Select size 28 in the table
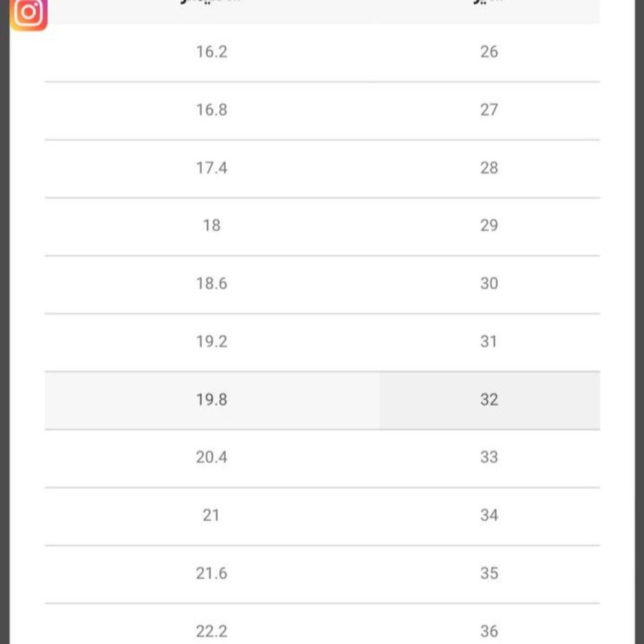Screen dimensions: 644x644 pos(489,168)
